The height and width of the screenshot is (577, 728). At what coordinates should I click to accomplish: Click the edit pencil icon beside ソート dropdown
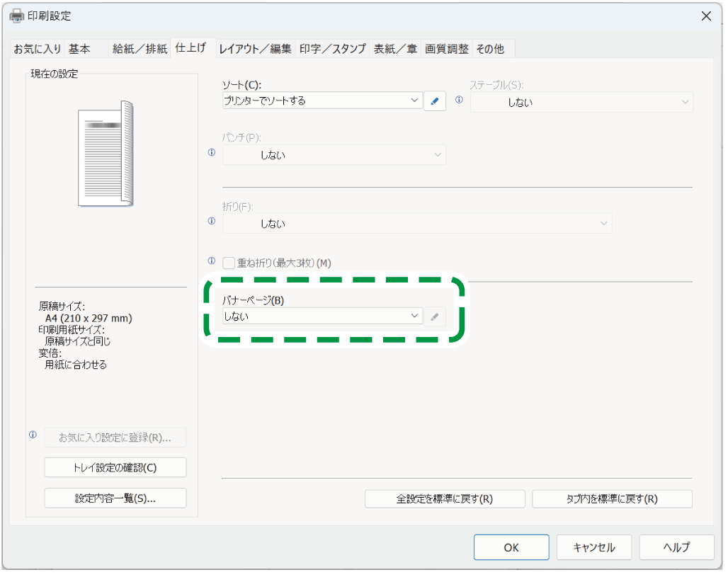coord(435,101)
